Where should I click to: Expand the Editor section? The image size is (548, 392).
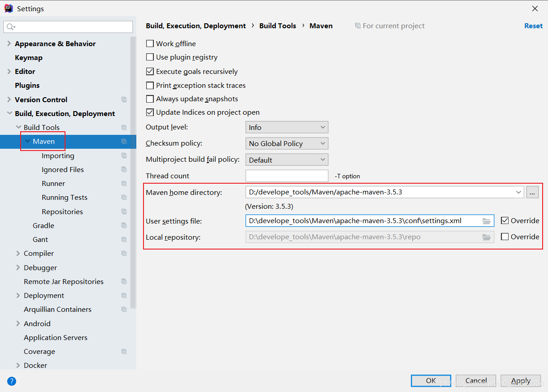9,71
